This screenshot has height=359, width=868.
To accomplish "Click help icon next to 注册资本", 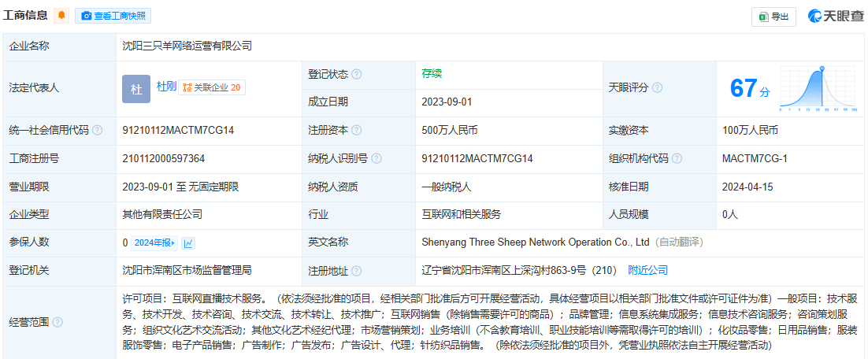I will coord(357,131).
